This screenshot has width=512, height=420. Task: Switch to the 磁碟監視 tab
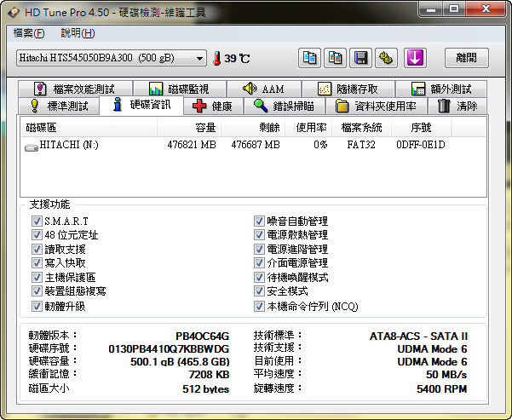[180, 89]
